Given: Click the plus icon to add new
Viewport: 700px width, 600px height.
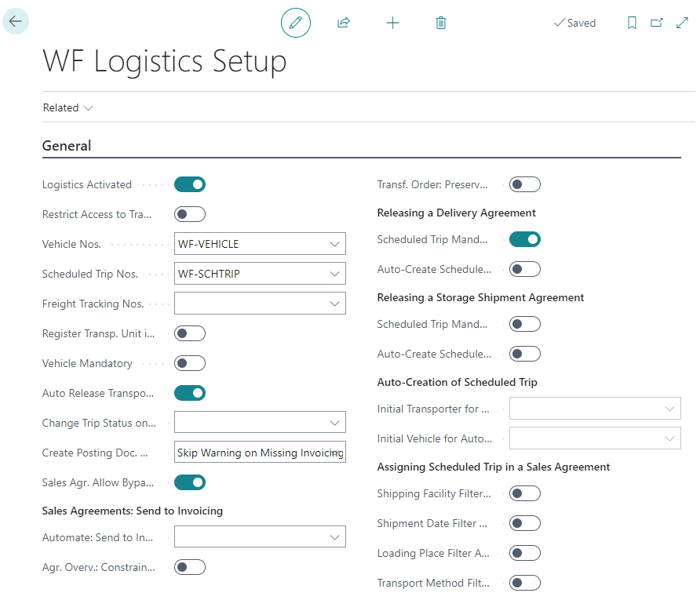Looking at the screenshot, I should tap(392, 23).
